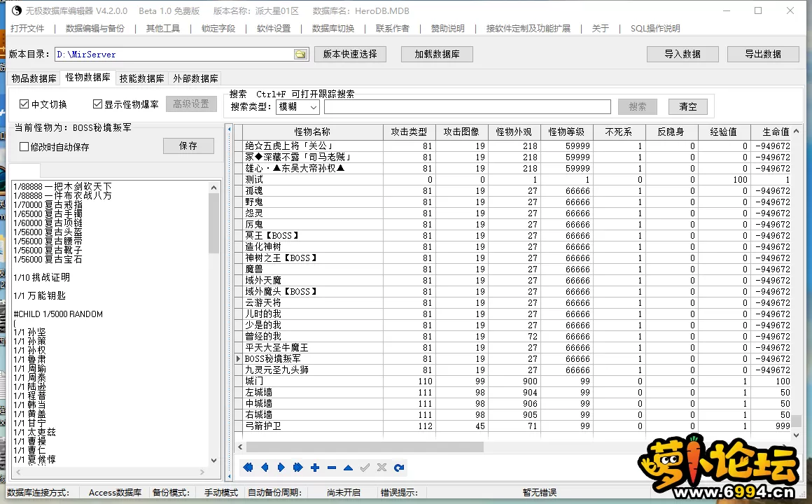Open the 联系作者 menu
This screenshot has width=812, height=504.
(393, 29)
